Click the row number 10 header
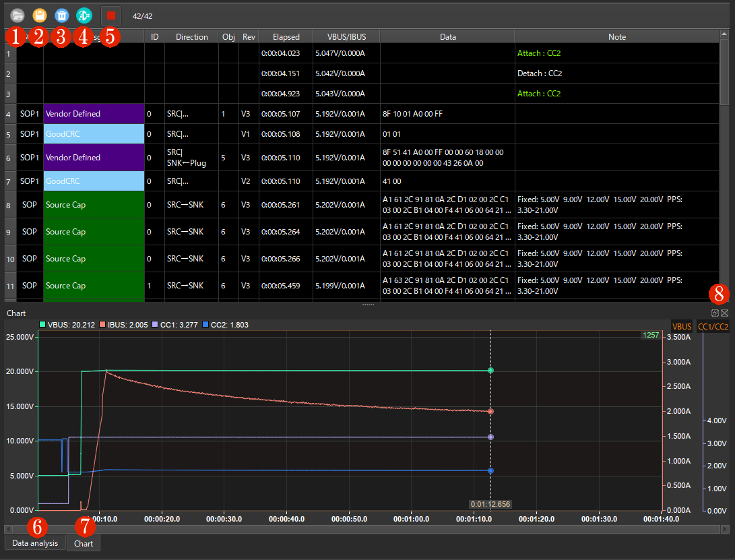 click(10, 259)
